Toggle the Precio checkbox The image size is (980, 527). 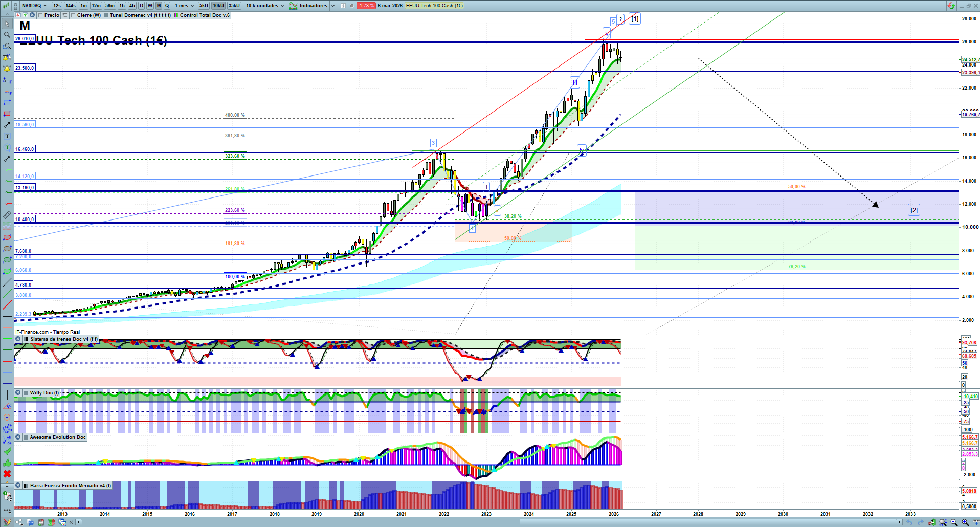tap(40, 15)
